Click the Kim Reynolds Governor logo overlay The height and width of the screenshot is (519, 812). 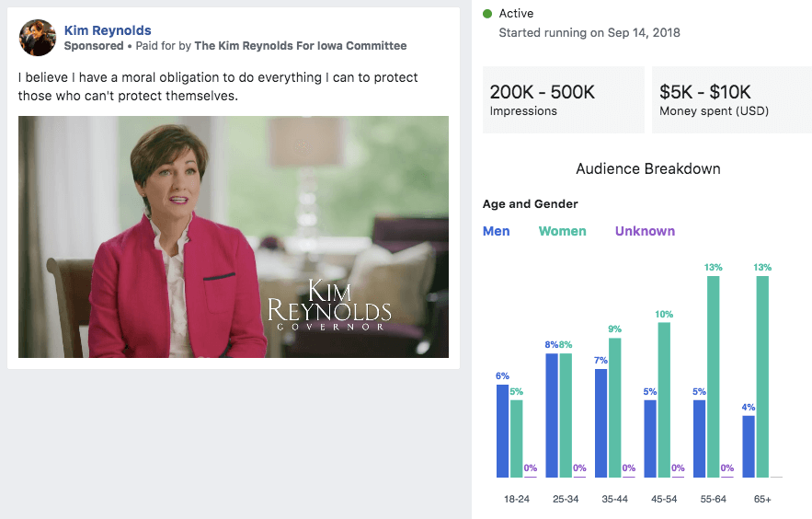[x=329, y=305]
